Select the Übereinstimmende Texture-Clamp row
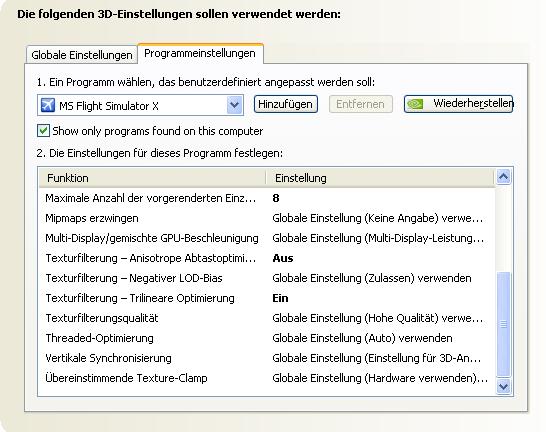Screen dimensions: 546x432 pyautogui.click(x=267, y=378)
